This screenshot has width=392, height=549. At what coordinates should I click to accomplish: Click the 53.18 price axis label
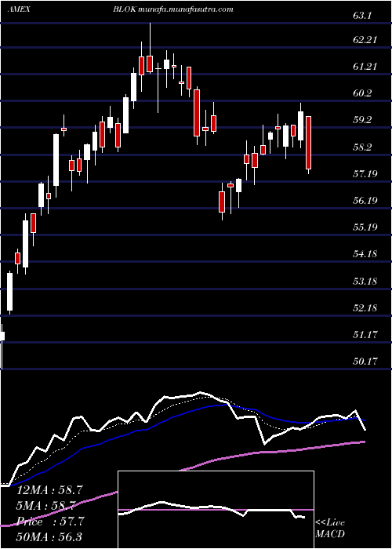click(365, 281)
